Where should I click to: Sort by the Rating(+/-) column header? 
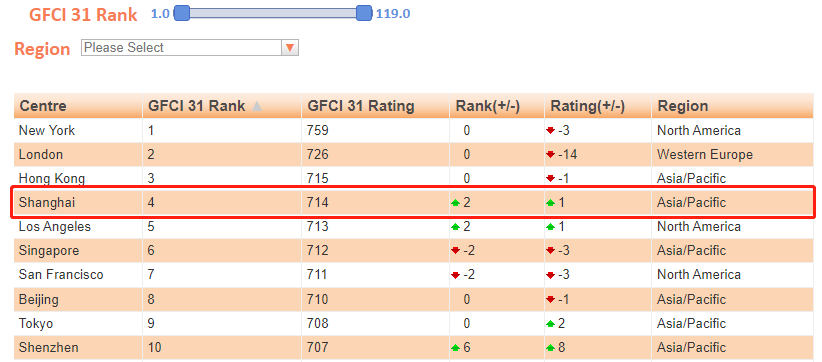coord(598,106)
